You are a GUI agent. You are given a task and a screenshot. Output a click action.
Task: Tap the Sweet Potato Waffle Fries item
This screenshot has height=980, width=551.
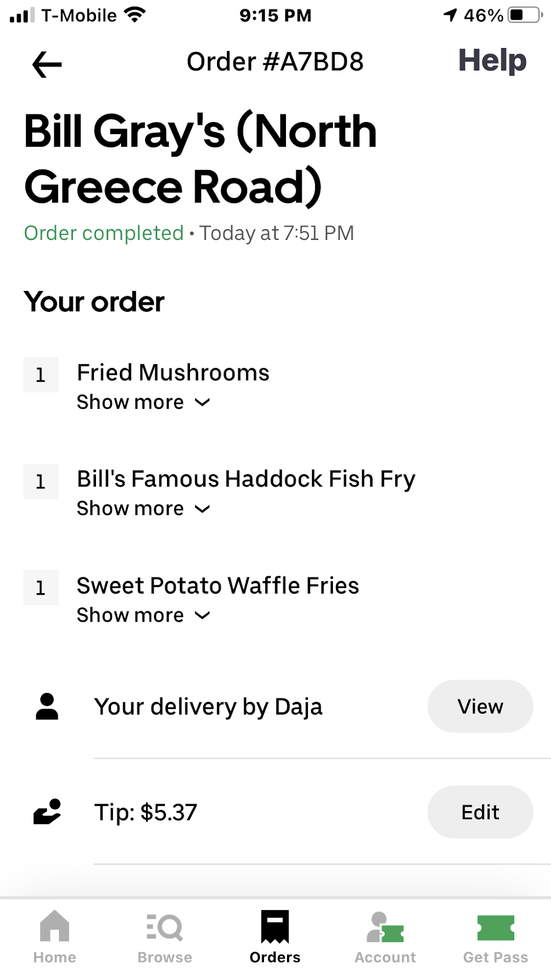pyautogui.click(x=218, y=586)
